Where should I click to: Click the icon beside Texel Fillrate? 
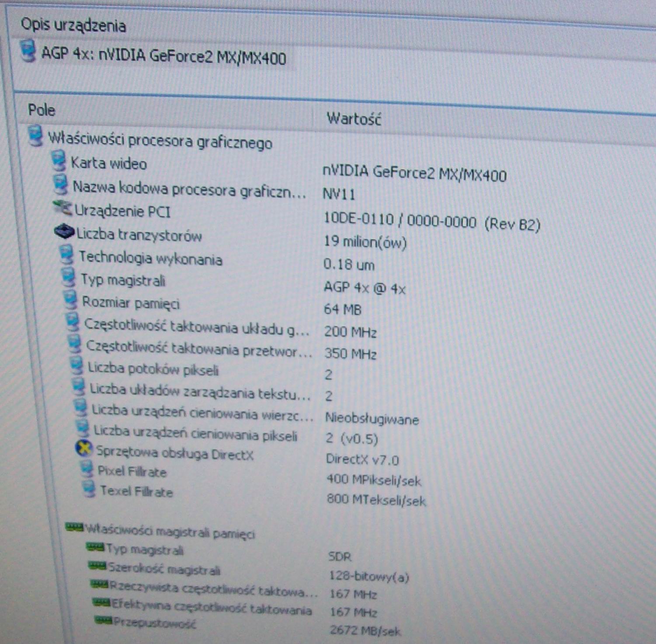tap(89, 488)
